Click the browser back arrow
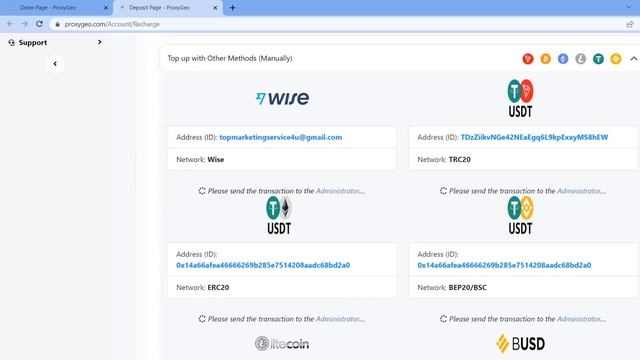 coord(10,24)
